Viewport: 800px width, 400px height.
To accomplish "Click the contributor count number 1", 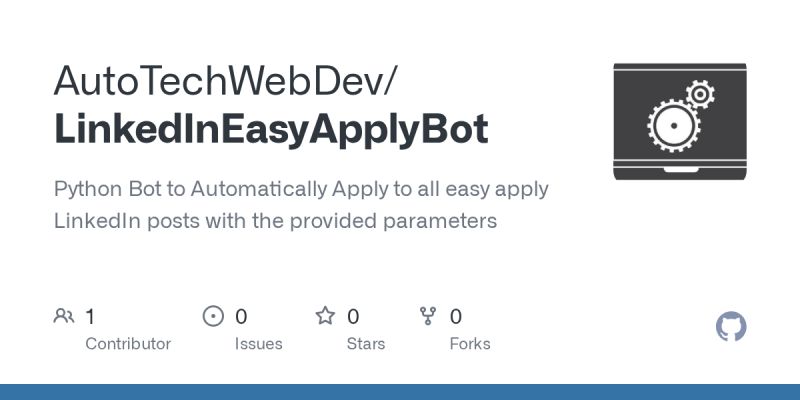I will (x=90, y=317).
